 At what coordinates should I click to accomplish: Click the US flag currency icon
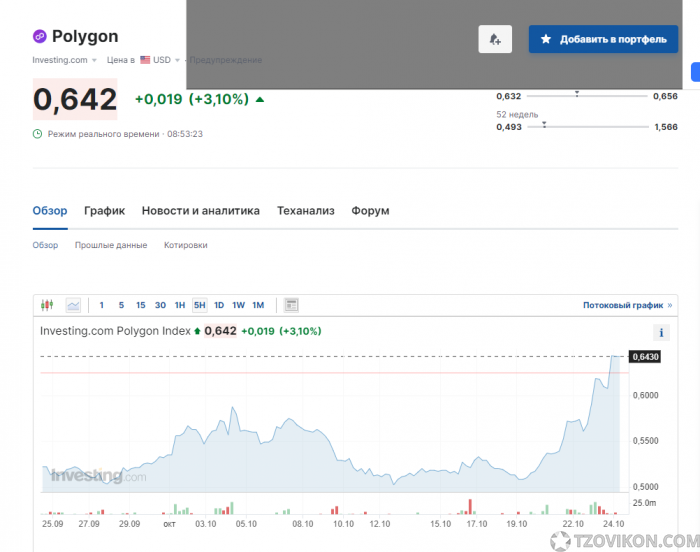[145, 60]
